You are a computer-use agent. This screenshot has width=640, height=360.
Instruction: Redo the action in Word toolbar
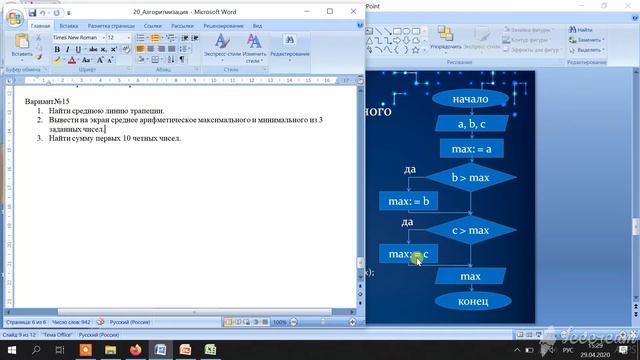[x=56, y=13]
